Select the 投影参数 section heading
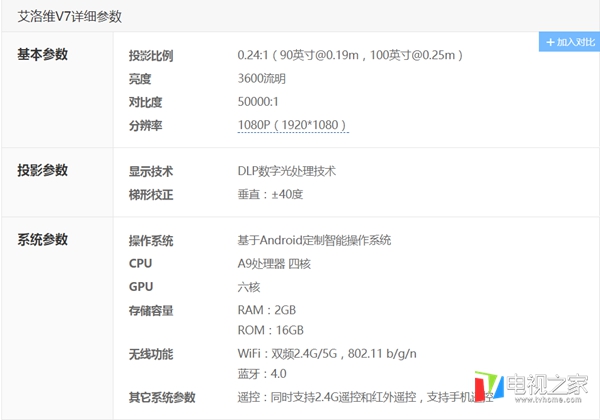Image resolution: width=600 pixels, height=420 pixels. click(42, 170)
